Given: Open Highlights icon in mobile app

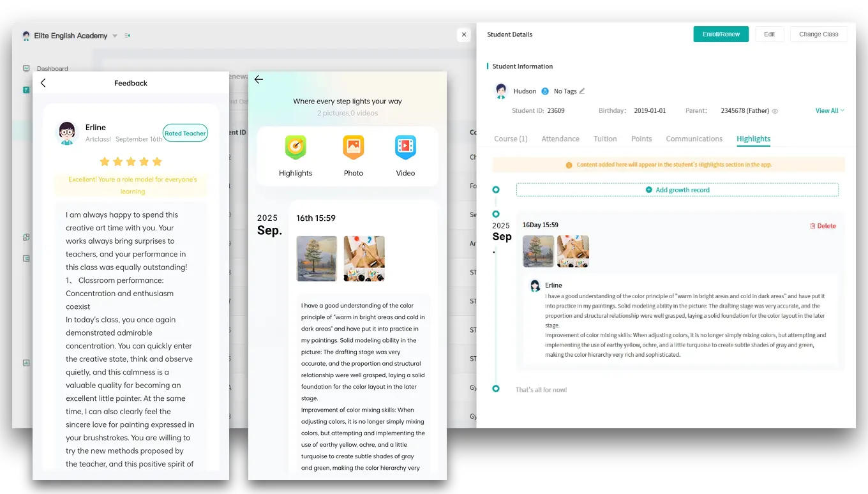Looking at the screenshot, I should [296, 148].
